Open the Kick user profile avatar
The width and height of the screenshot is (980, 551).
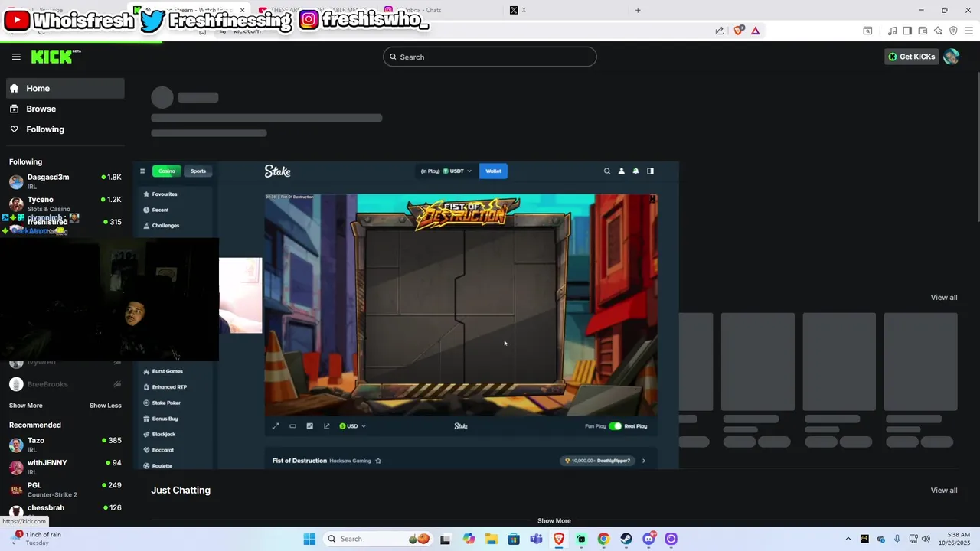[951, 57]
